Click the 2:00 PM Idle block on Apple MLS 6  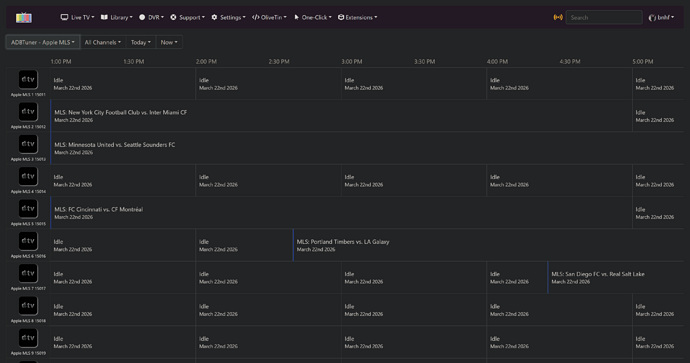(x=244, y=245)
